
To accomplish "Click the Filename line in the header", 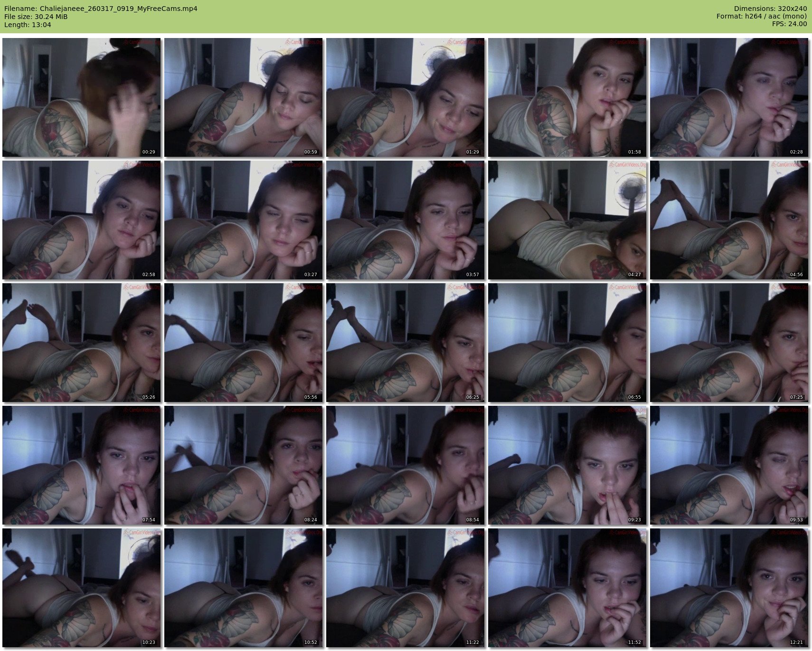I will pyautogui.click(x=101, y=9).
